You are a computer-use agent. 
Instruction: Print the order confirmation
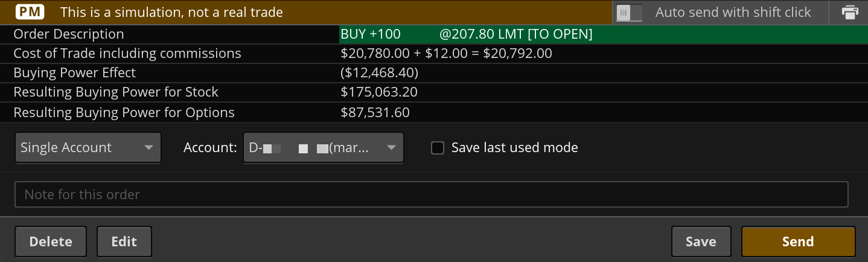[850, 12]
